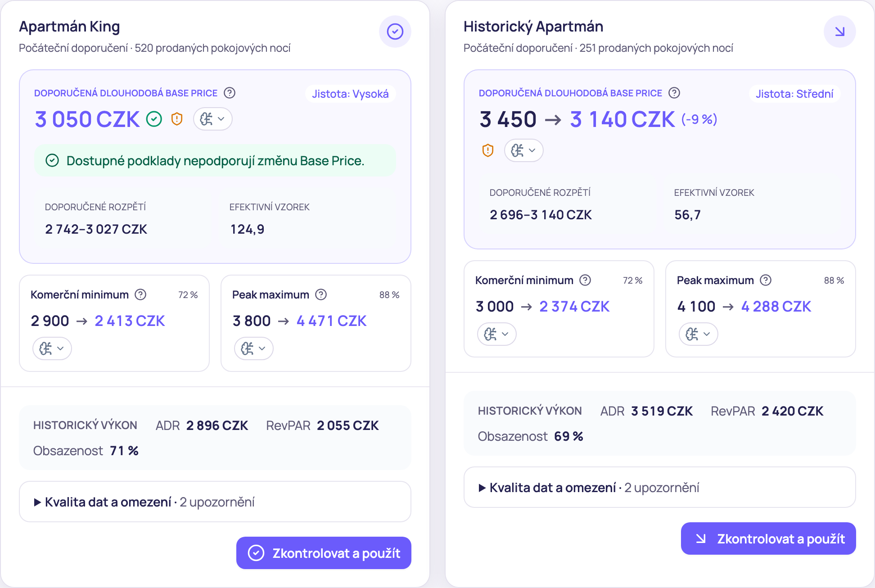Click the (-9 %) change label

tap(699, 119)
